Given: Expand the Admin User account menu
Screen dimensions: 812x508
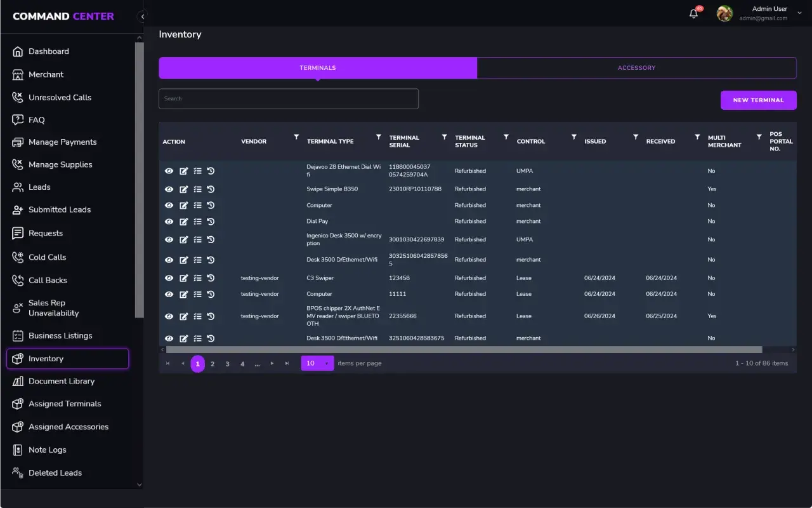Looking at the screenshot, I should pyautogui.click(x=799, y=13).
